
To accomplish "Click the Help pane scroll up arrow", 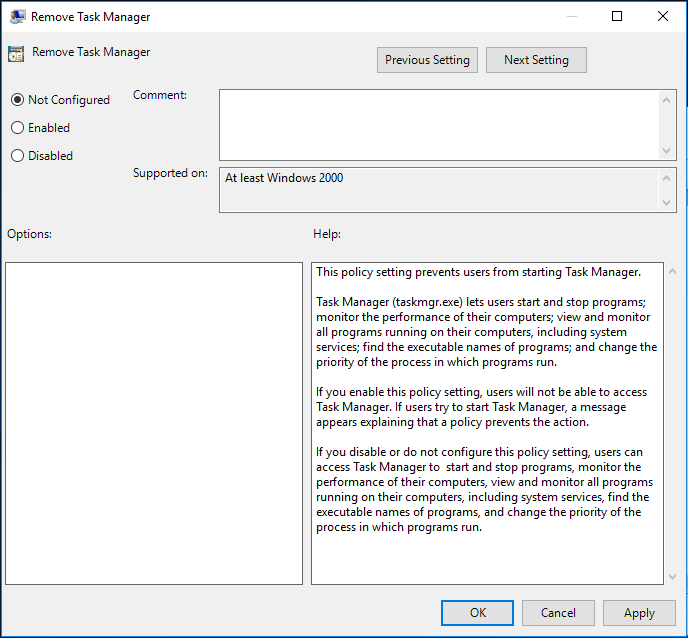I will click(672, 272).
